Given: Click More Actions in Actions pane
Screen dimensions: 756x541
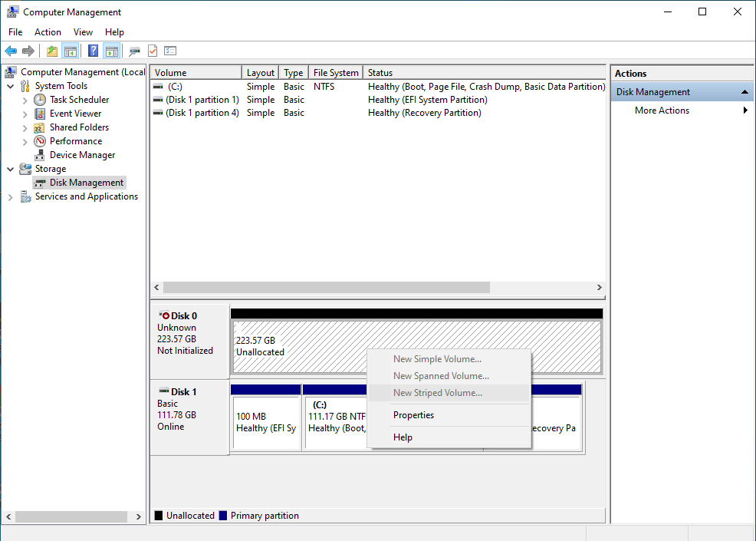Looking at the screenshot, I should click(x=662, y=110).
